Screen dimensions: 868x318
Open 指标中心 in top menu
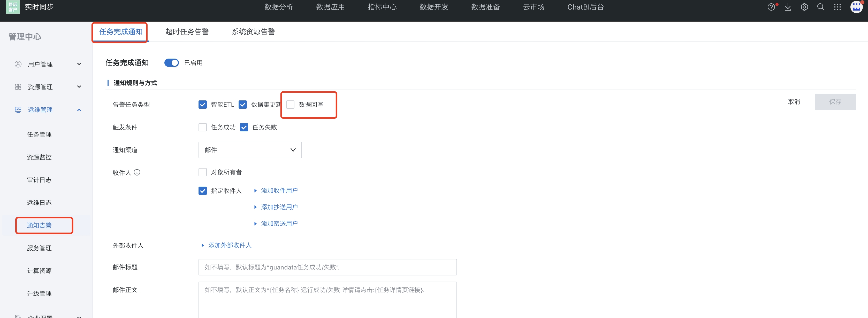382,7
